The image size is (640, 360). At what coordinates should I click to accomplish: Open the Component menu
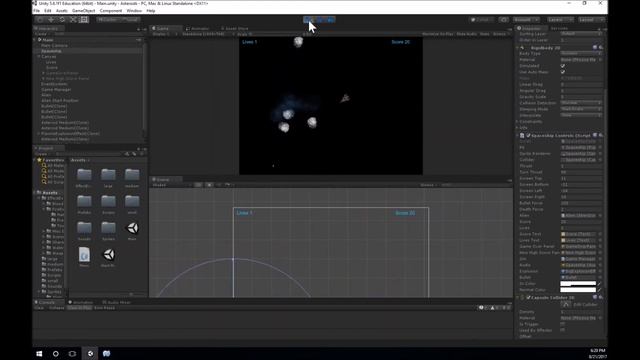pyautogui.click(x=111, y=11)
